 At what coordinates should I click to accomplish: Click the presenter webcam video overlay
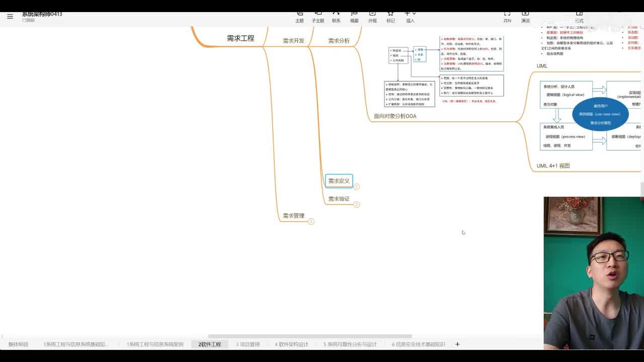point(594,273)
